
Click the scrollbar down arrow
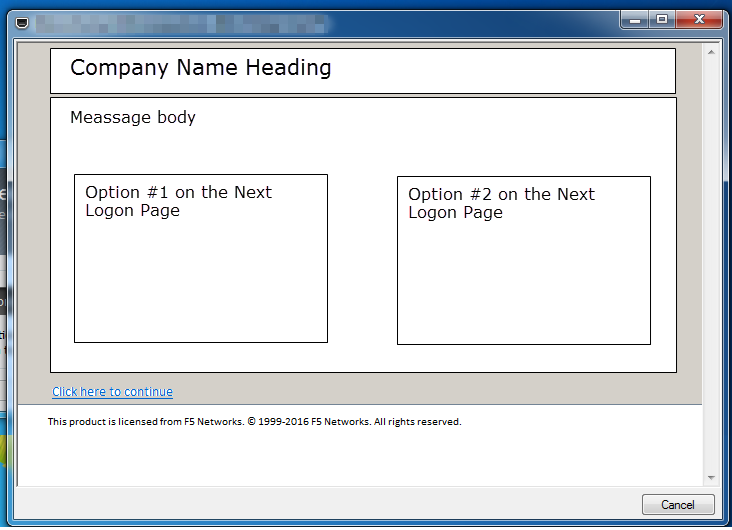coord(711,477)
